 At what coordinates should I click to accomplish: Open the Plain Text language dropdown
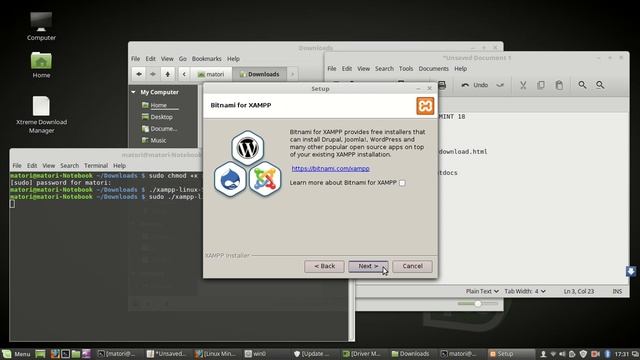[x=482, y=291]
